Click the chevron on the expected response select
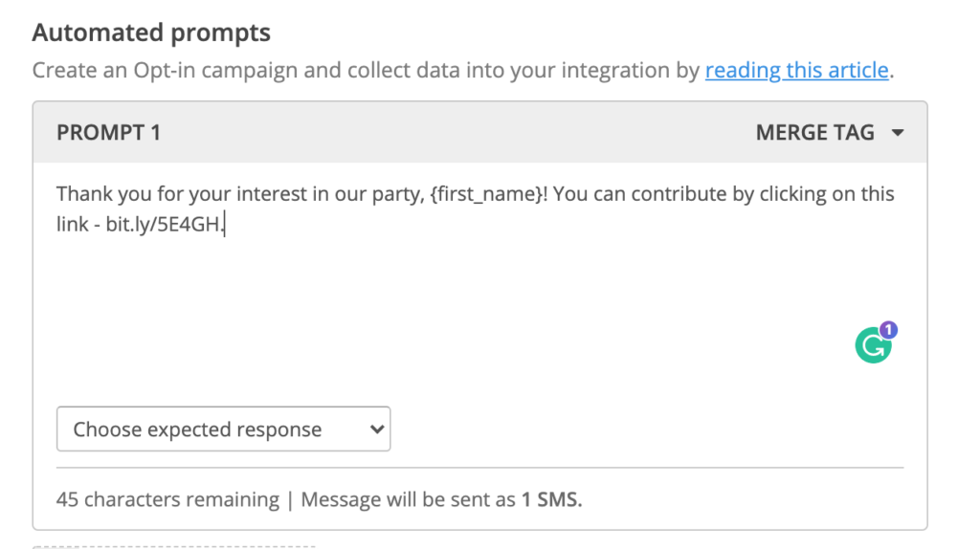The width and height of the screenshot is (980, 549). 376,429
